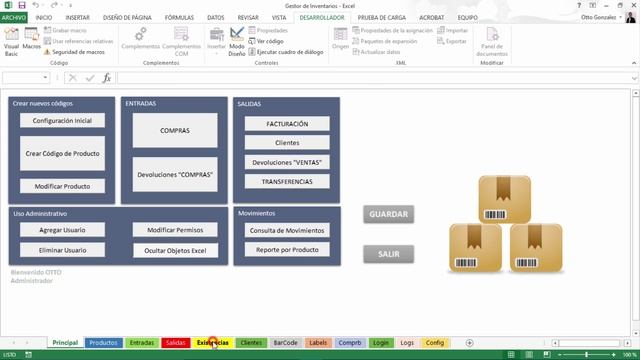640x360 pixels.
Task: Toggle Usar referencias relativas
Action: point(78,41)
